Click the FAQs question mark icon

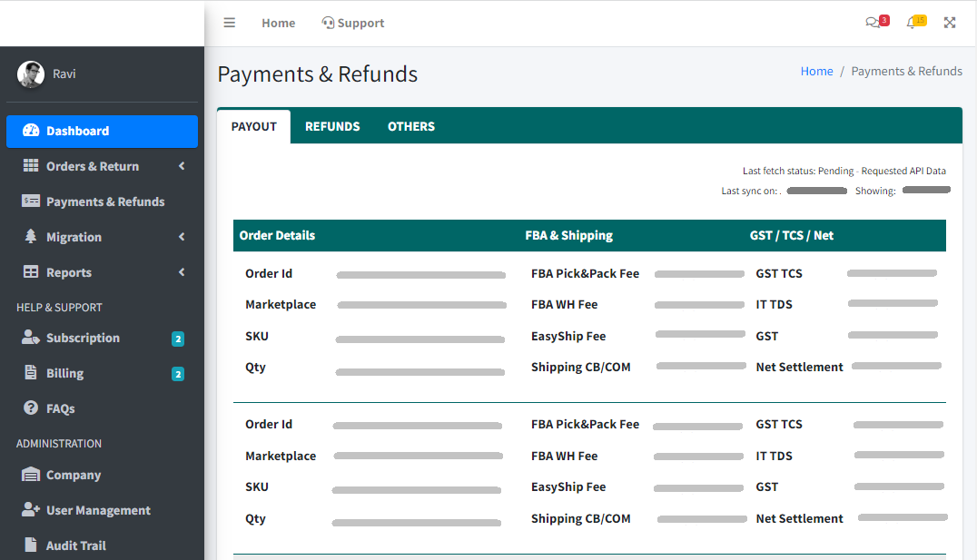click(x=31, y=408)
